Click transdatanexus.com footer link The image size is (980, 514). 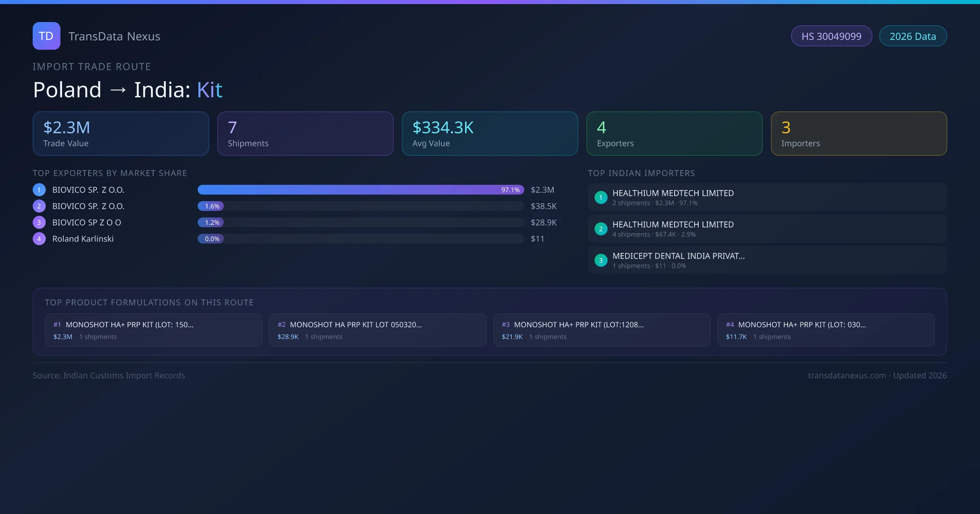(847, 375)
